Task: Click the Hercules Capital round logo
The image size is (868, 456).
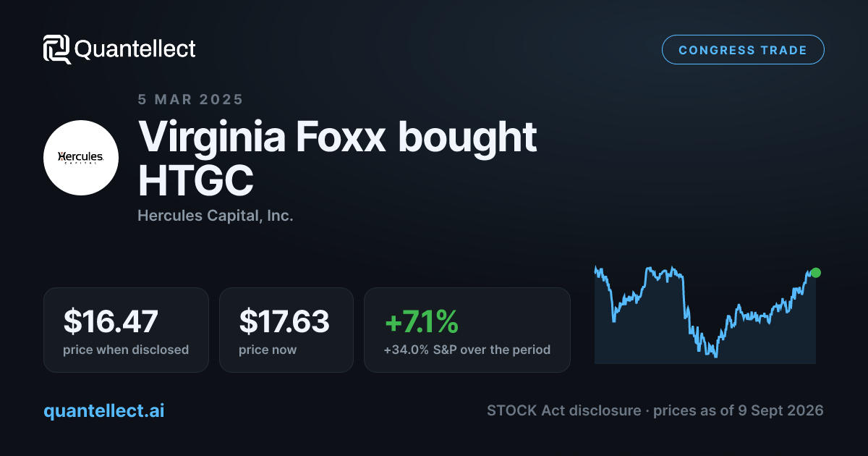Action: pyautogui.click(x=81, y=158)
